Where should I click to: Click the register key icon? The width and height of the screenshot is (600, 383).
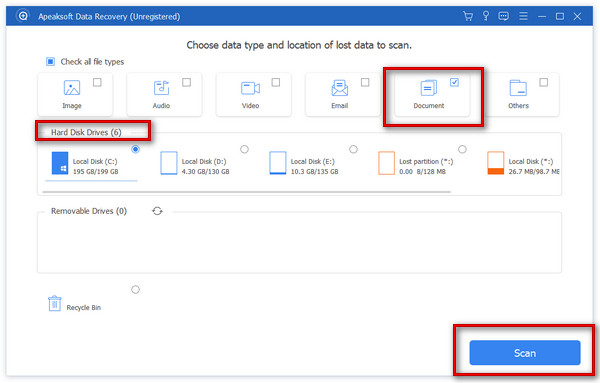[x=486, y=16]
